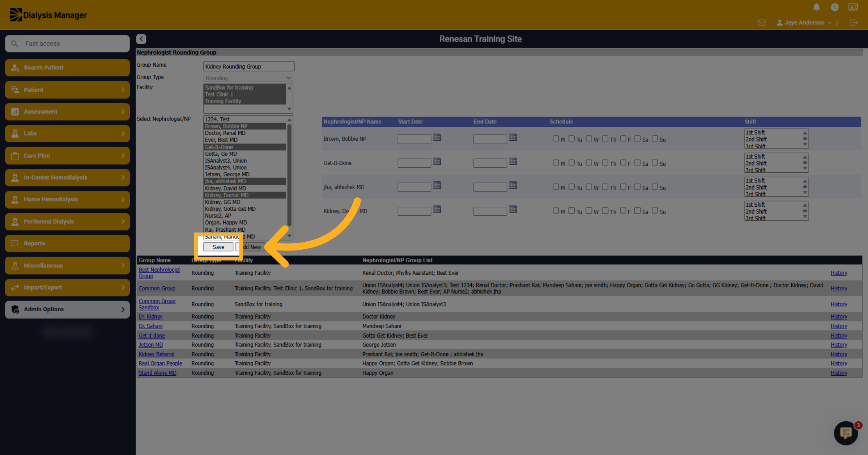Open Start Date calendar for Get-It-Done

tap(437, 161)
